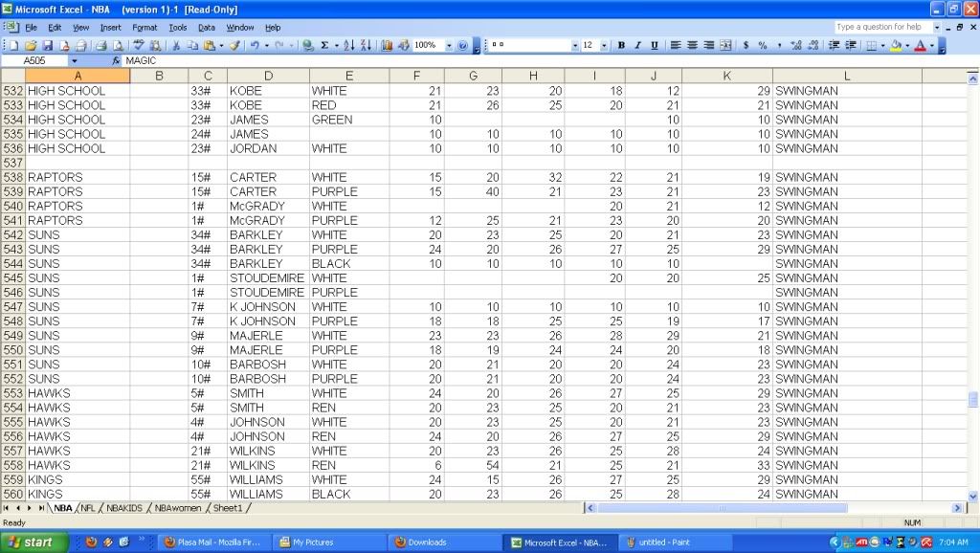Switch to the NFL sheet tab
Viewport: 980px width, 553px height.
point(88,508)
